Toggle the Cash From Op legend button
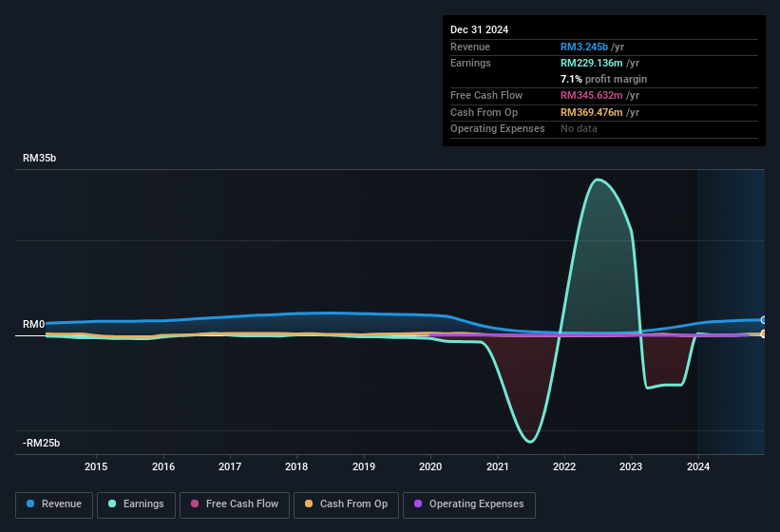The image size is (780, 532). coord(346,504)
